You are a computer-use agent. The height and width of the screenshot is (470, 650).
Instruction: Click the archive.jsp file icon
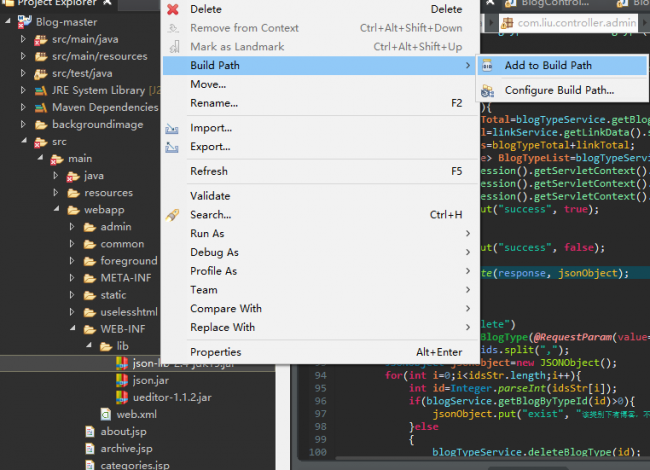pos(90,449)
